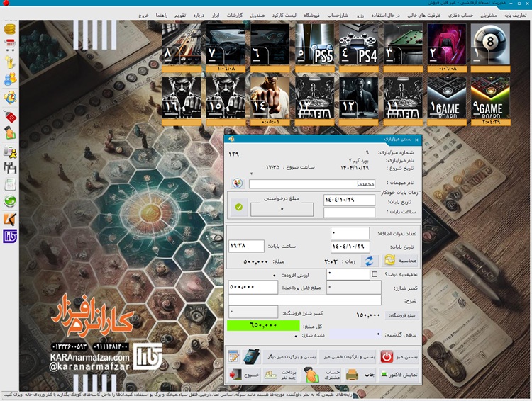
Task: Toggle the تخفیف به درصد checkbox
Action: (375, 274)
